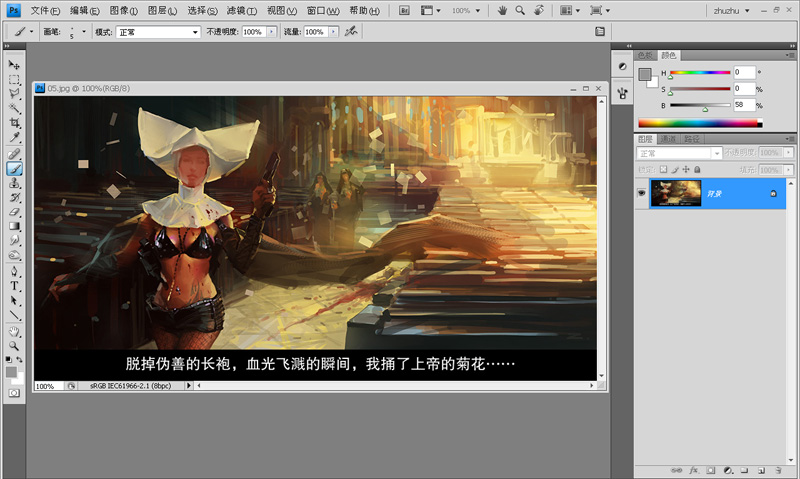
Task: Click the Rotate View tool in application bar
Action: point(539,10)
